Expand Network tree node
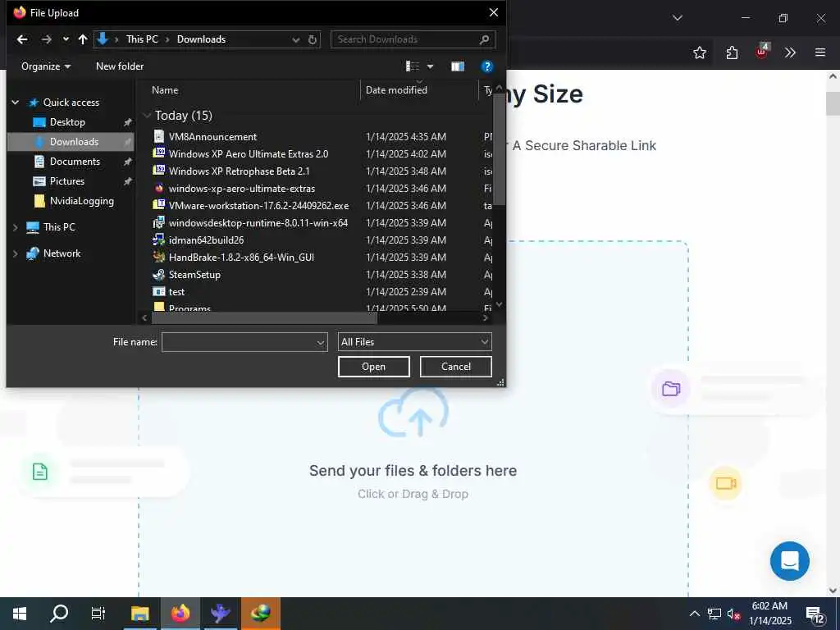840x630 pixels. pos(15,253)
